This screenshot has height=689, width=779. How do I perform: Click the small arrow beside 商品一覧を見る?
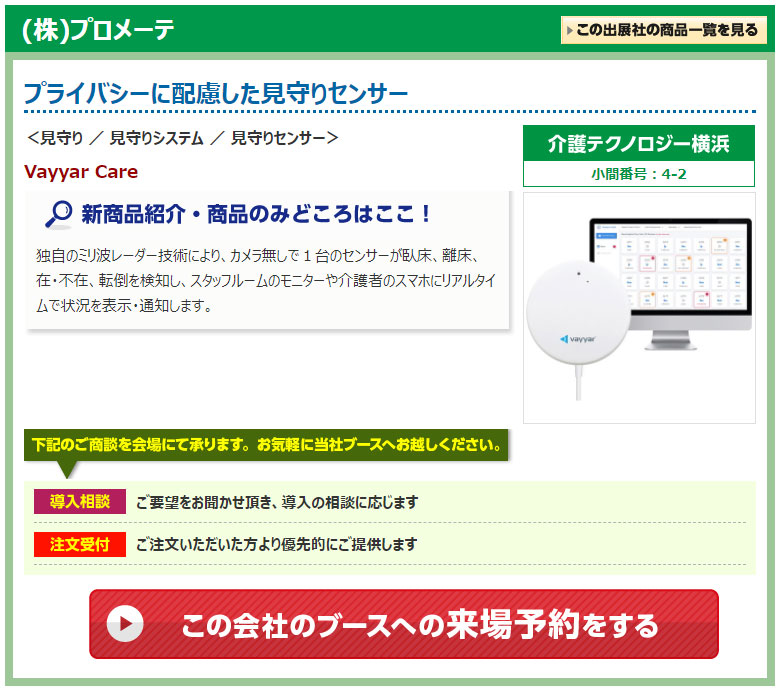(570, 30)
